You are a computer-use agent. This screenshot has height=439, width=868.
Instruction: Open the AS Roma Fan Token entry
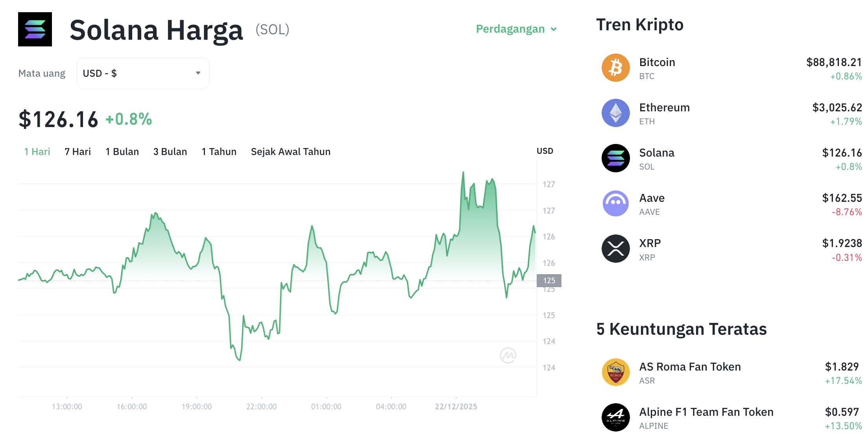pyautogui.click(x=690, y=367)
